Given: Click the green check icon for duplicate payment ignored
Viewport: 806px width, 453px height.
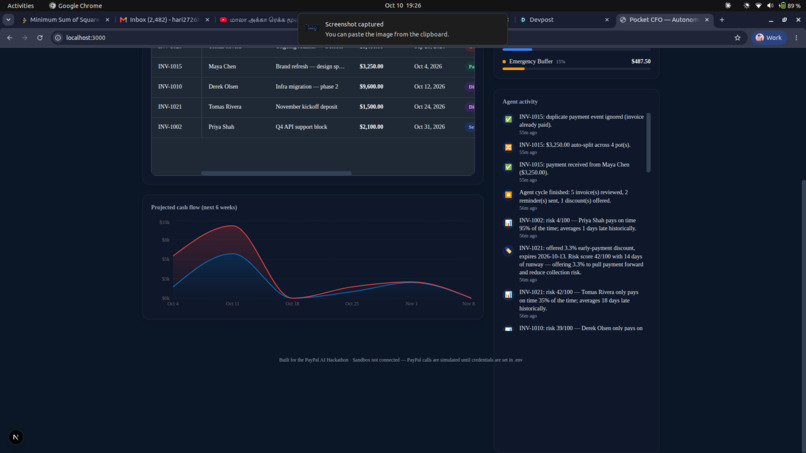Looking at the screenshot, I should coord(508,119).
